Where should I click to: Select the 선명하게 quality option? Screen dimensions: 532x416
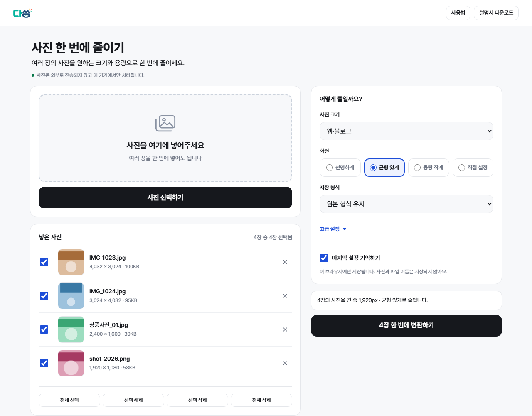click(340, 168)
